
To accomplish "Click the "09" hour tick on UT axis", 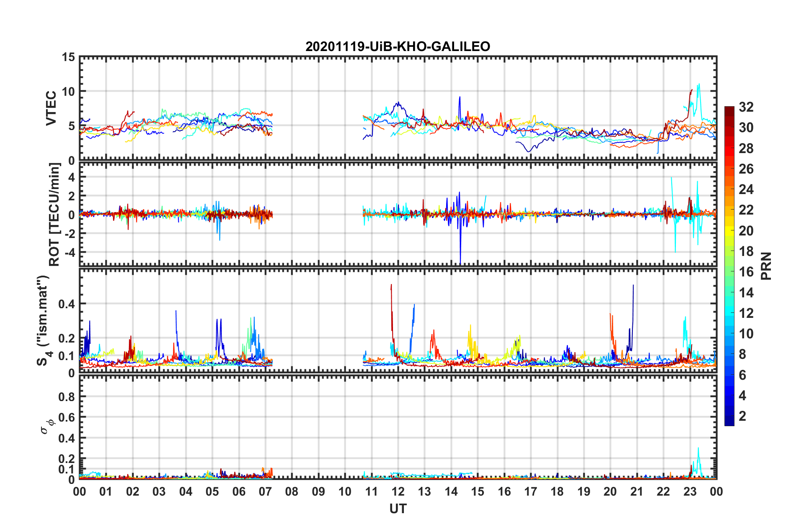I will 318,491.
